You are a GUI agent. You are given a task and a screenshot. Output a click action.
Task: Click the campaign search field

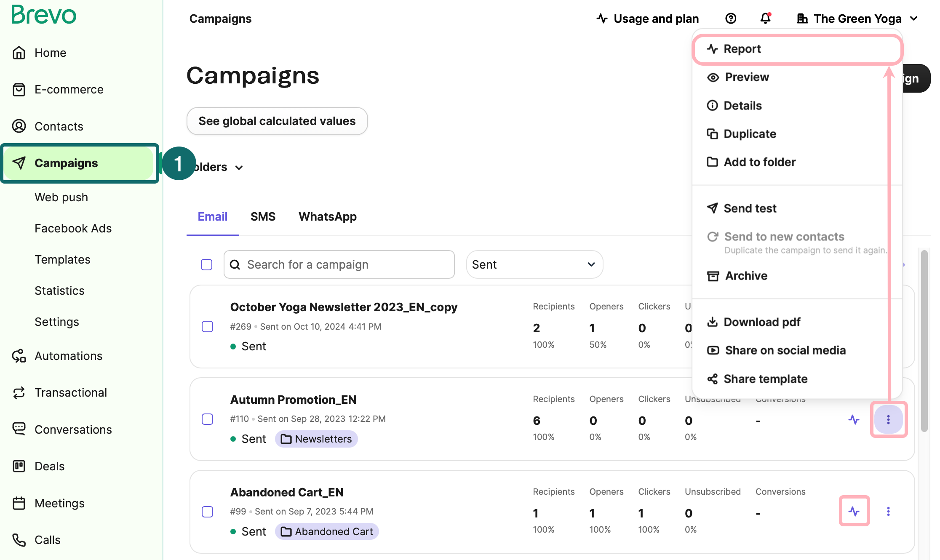click(x=339, y=264)
